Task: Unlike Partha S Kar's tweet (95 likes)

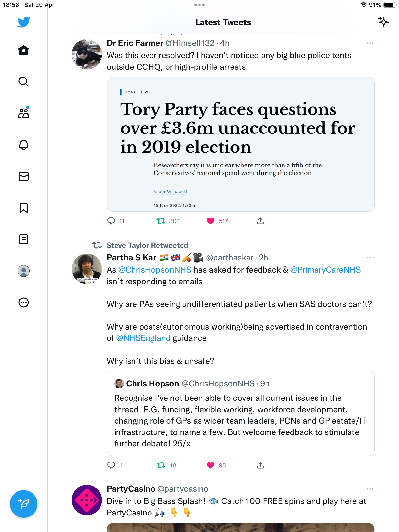Action: [x=211, y=465]
